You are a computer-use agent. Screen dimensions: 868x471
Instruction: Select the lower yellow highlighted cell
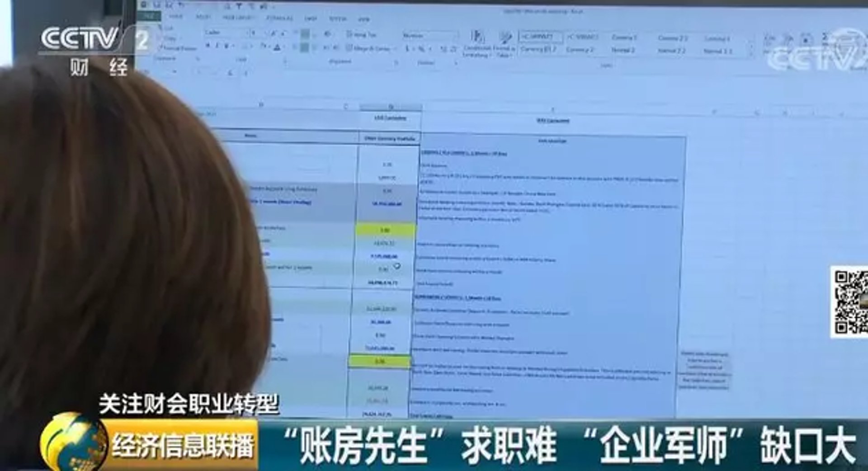pos(379,362)
